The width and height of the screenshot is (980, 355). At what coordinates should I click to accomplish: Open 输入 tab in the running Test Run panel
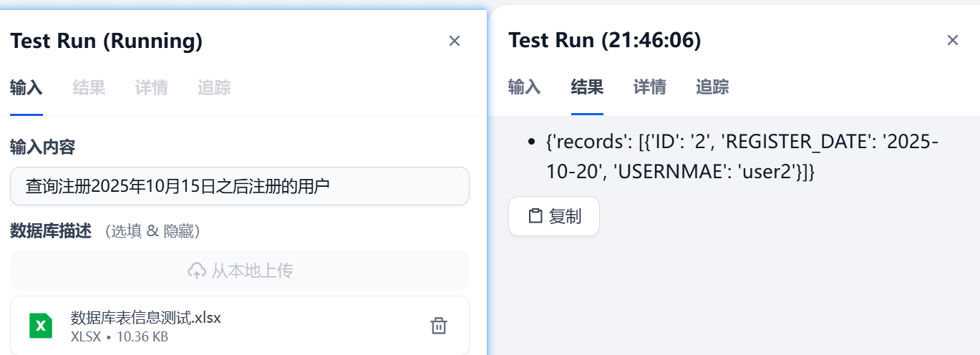[x=26, y=88]
